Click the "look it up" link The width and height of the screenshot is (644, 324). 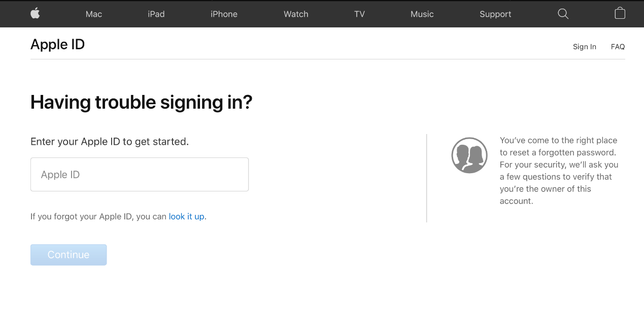[186, 216]
